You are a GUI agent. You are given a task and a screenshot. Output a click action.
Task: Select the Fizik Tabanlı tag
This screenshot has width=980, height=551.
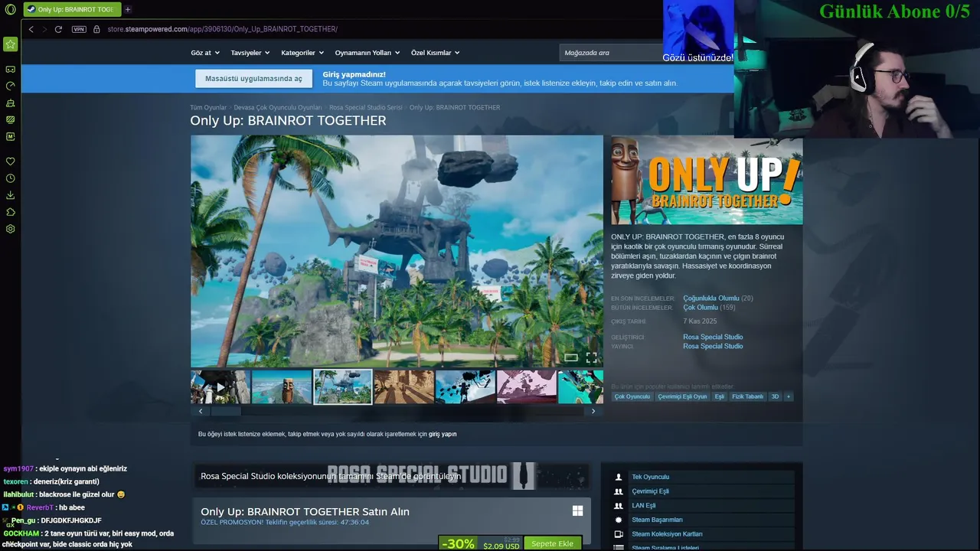tap(748, 396)
